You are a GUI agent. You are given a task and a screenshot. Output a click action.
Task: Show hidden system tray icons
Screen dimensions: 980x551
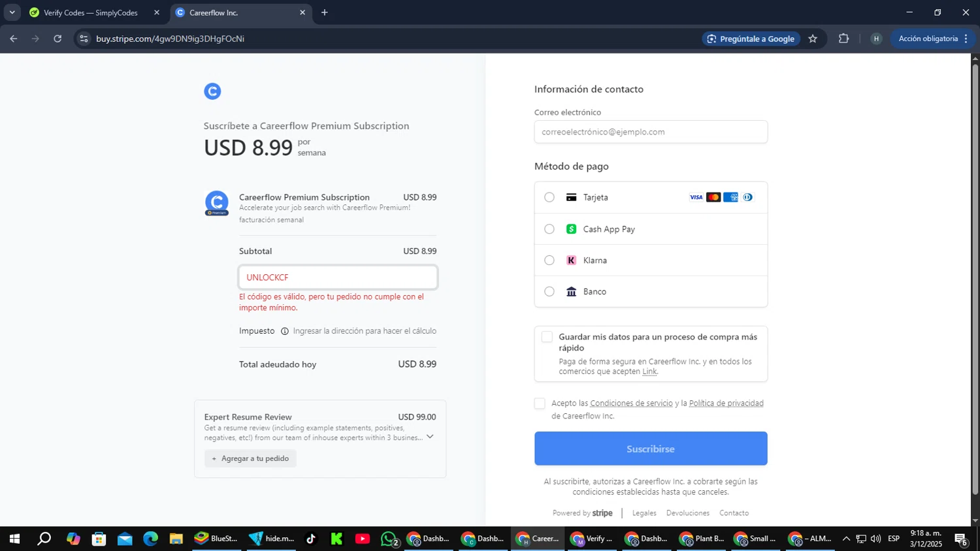click(x=846, y=539)
